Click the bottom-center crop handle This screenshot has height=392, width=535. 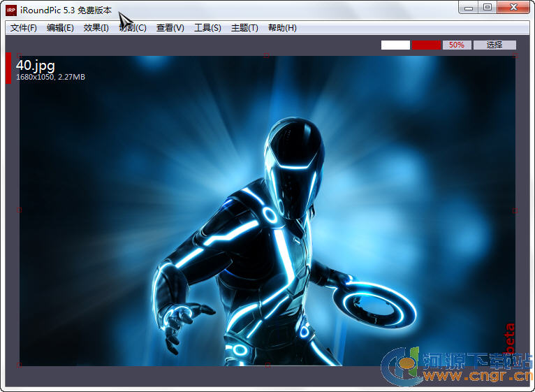[x=267, y=365]
